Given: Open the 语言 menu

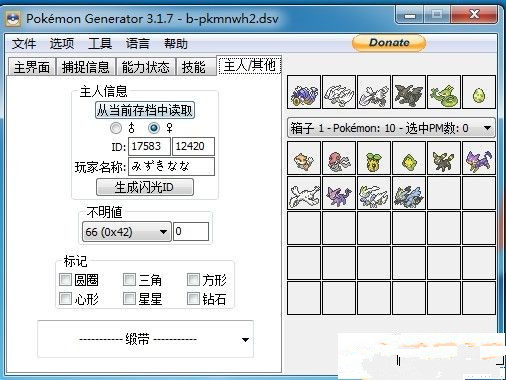Looking at the screenshot, I should click(x=138, y=44).
